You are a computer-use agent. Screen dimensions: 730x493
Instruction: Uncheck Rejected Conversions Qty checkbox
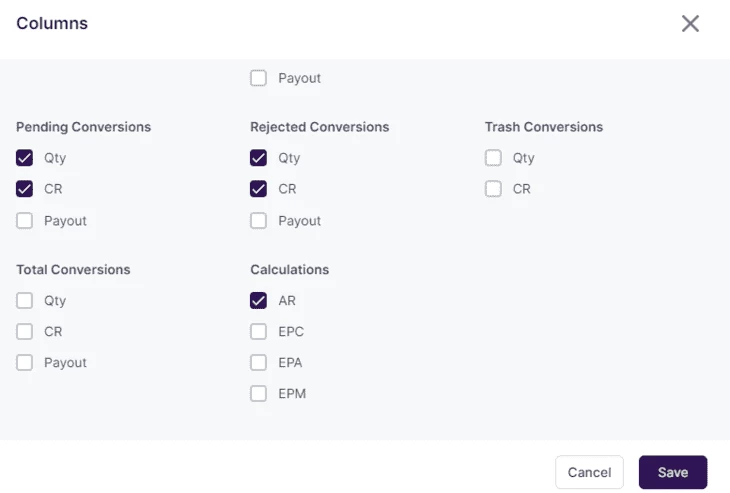coord(258,158)
